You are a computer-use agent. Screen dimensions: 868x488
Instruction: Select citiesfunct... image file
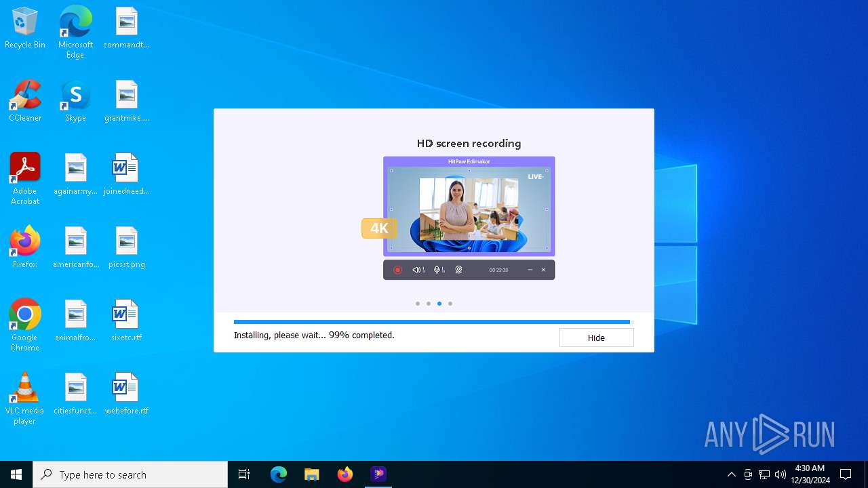(75, 394)
